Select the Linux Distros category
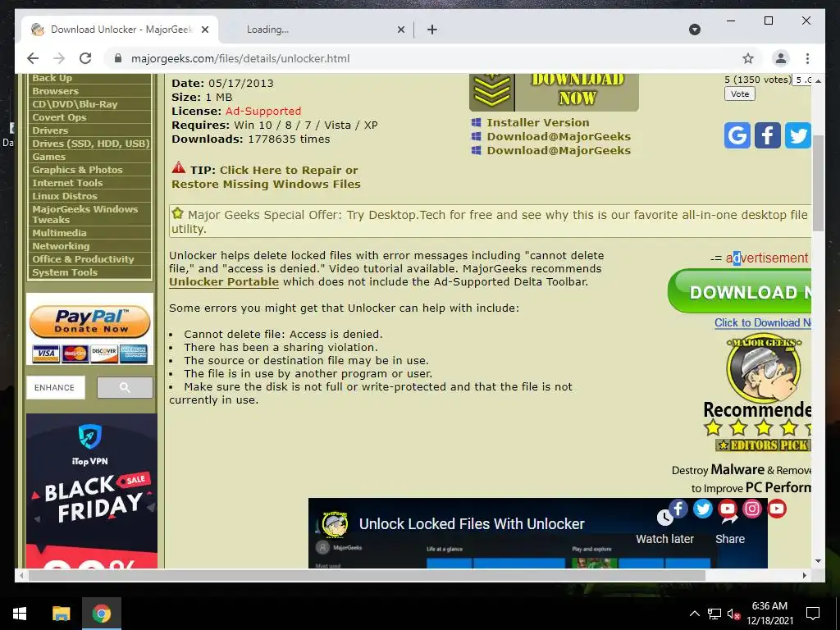The height and width of the screenshot is (630, 840). click(x=64, y=196)
